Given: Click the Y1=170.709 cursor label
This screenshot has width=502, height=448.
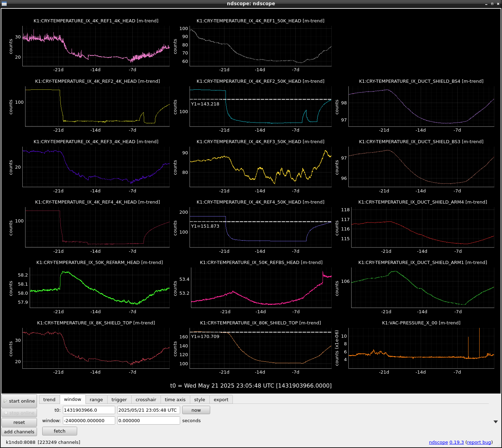Looking at the screenshot, I should coord(205,336).
